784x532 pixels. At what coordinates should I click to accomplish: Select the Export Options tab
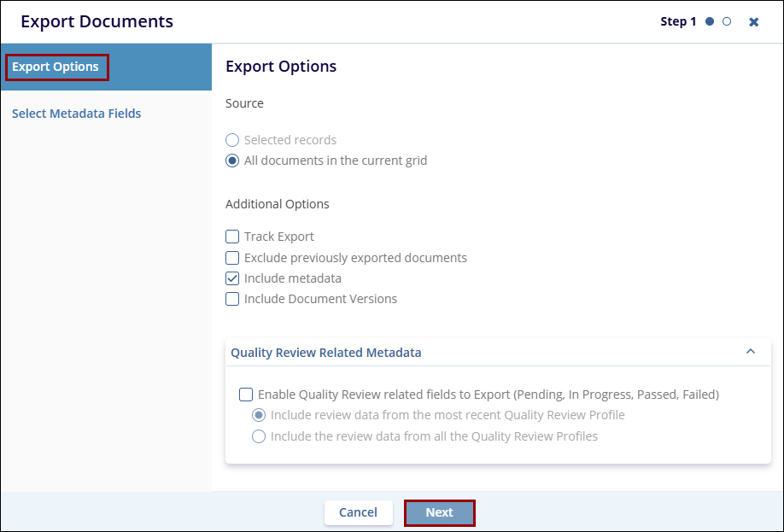(56, 67)
